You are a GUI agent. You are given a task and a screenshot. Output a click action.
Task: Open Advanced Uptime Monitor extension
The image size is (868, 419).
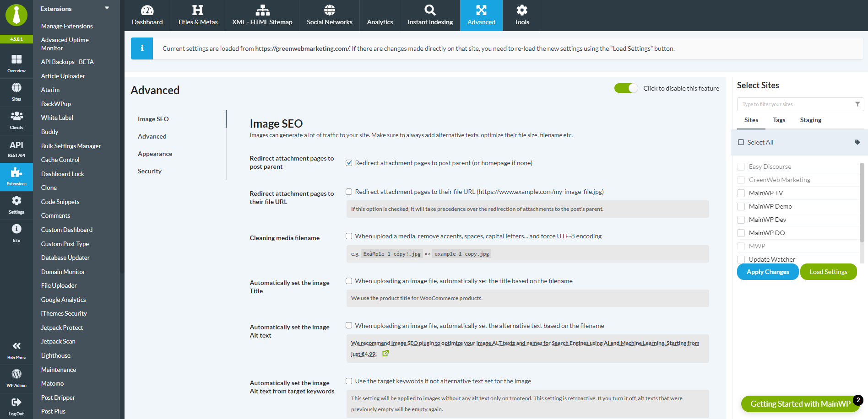(65, 44)
